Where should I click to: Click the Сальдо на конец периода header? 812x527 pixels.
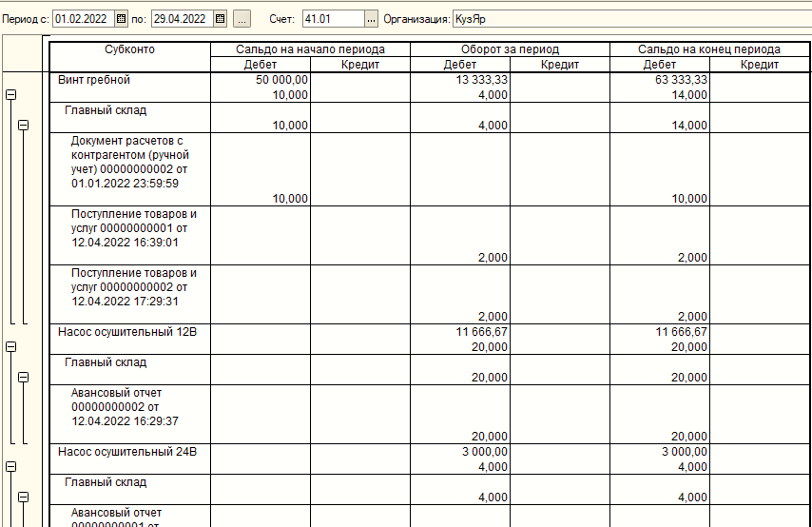coord(709,49)
